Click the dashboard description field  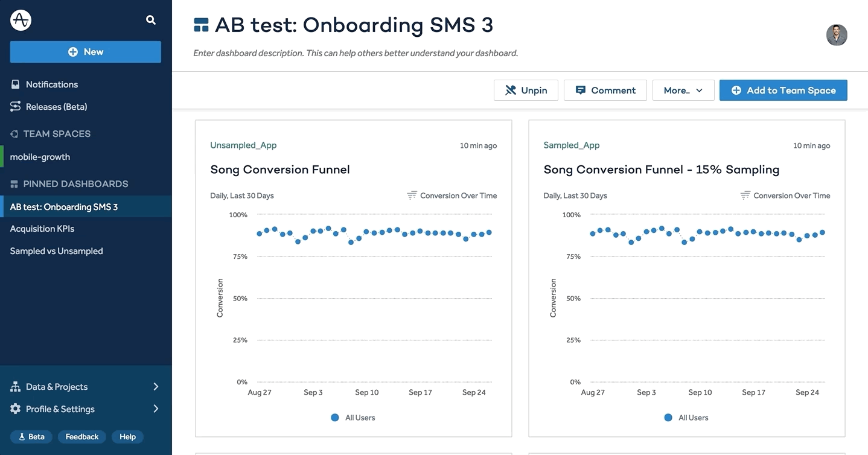click(356, 53)
